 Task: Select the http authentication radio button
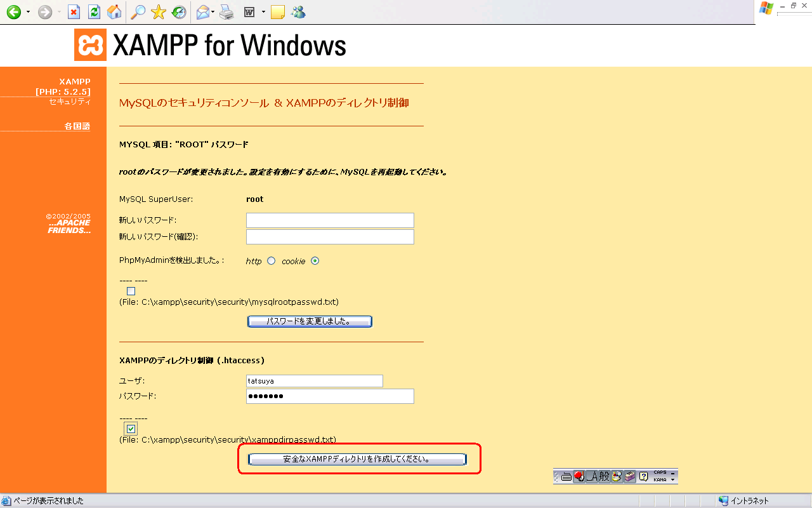coord(272,261)
